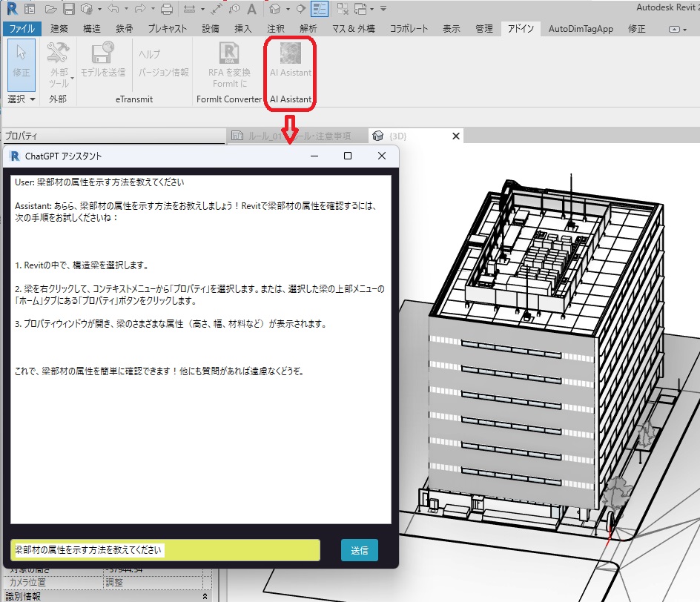Screen dimensions: 700x602
Task: Switch to the マス & 外構 ribbon tab
Action: click(x=354, y=29)
